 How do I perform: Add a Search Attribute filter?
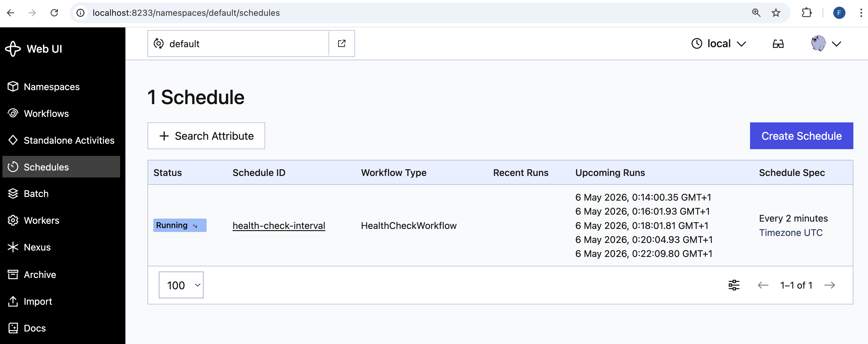(206, 136)
